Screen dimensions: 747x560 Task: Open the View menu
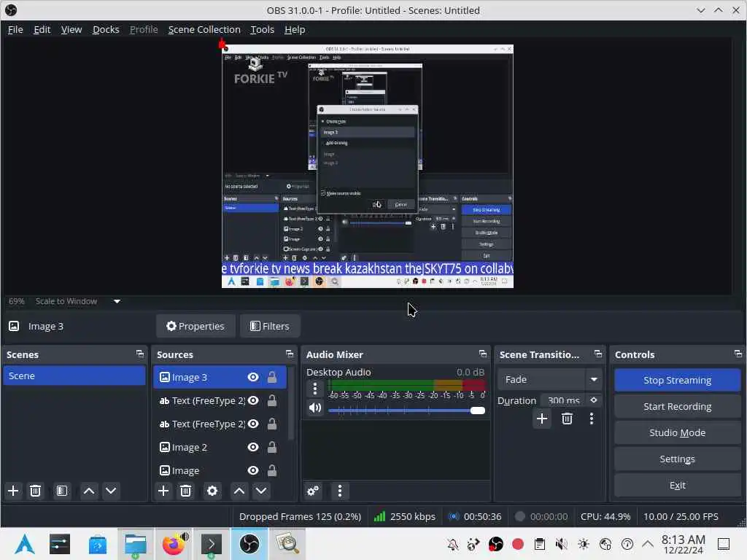71,29
